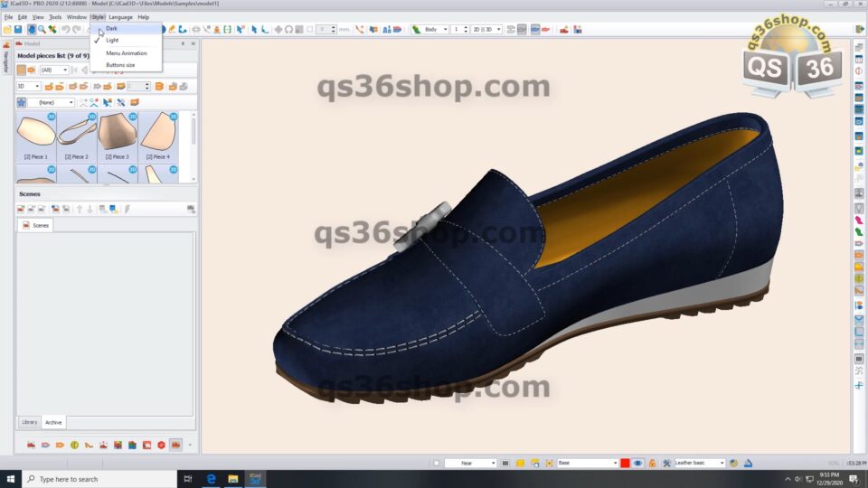The height and width of the screenshot is (488, 868).
Task: Switch to the Library tab
Action: 29,422
